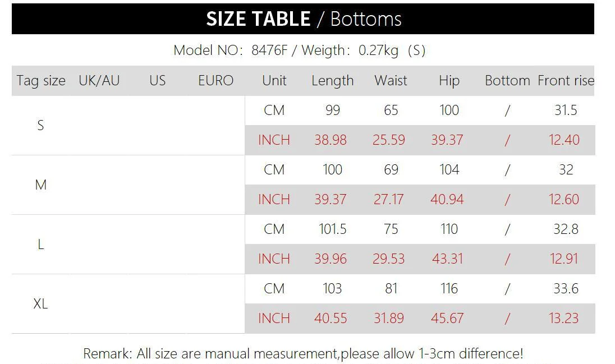Click the Front rise column header
Screen dimensions: 615x364
(x=566, y=80)
